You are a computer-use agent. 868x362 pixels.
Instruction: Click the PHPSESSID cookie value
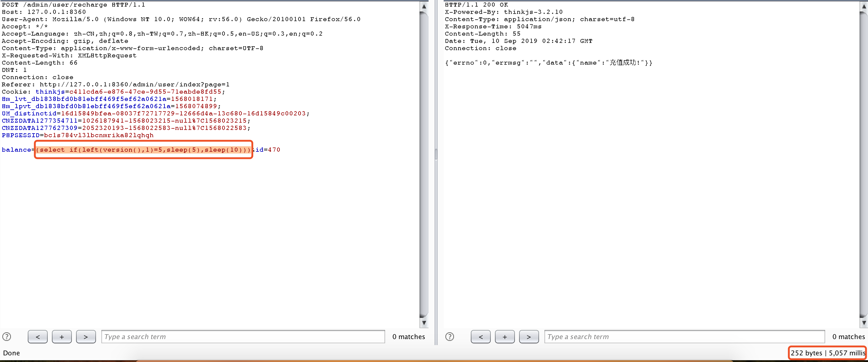(x=98, y=135)
